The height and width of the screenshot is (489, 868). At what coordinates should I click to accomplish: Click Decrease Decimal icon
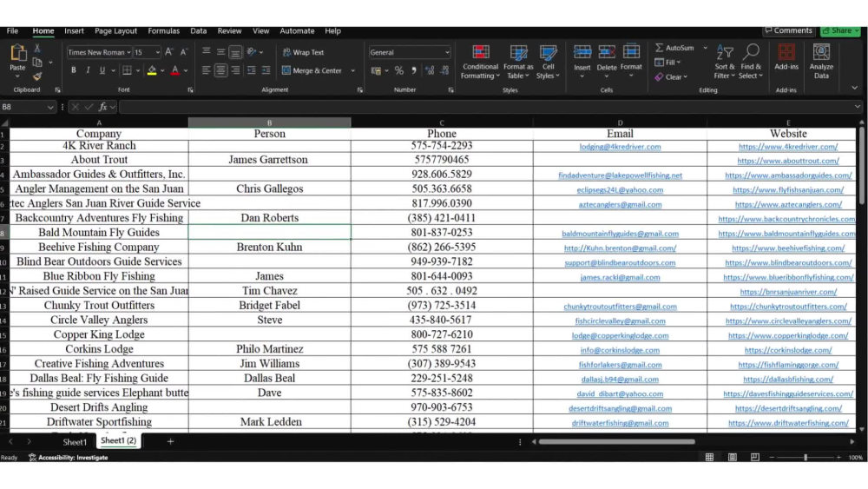pyautogui.click(x=445, y=70)
